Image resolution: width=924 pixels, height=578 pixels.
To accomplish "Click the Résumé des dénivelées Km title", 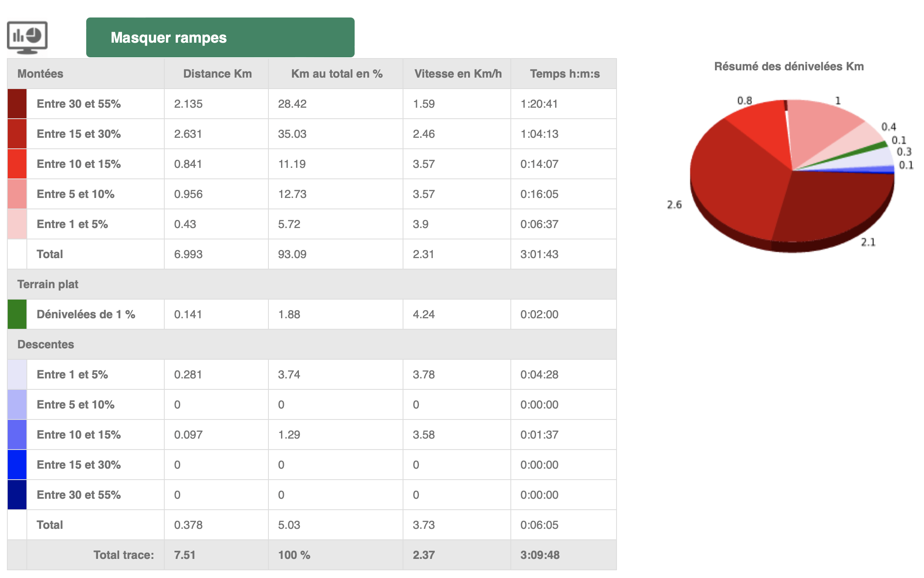I will tap(789, 66).
